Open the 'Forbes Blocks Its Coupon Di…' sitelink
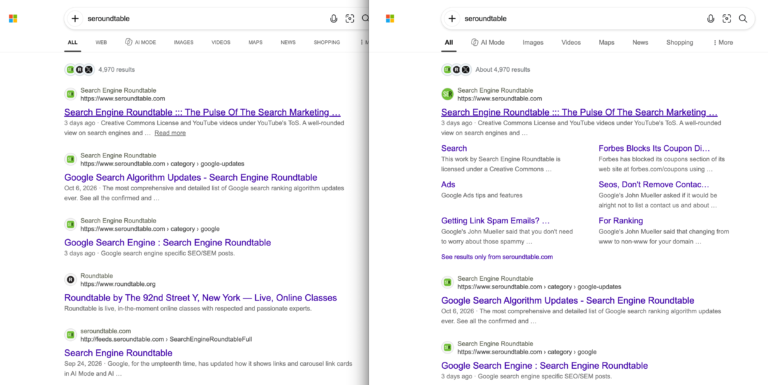This screenshot has width=768, height=385. pos(654,148)
